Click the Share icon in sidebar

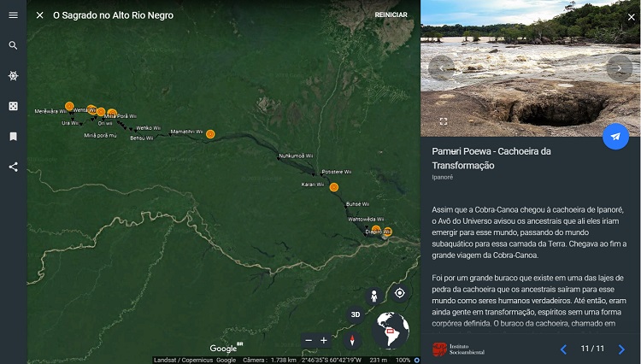coord(13,167)
